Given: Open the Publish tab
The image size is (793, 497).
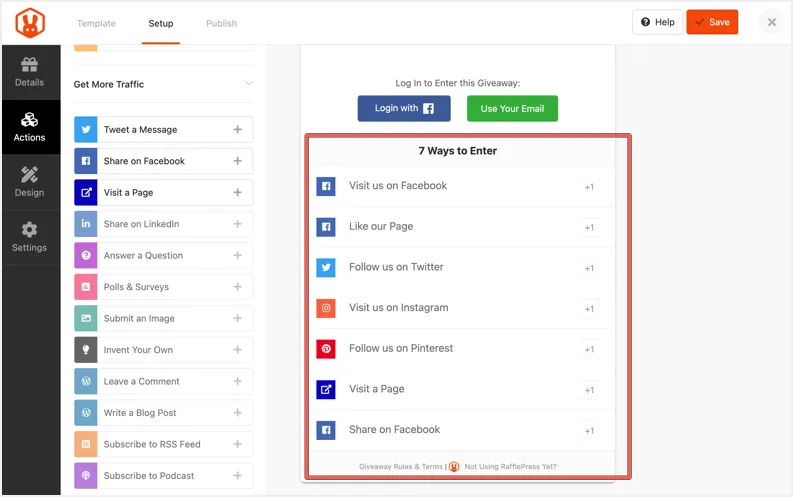Looking at the screenshot, I should tap(221, 23).
